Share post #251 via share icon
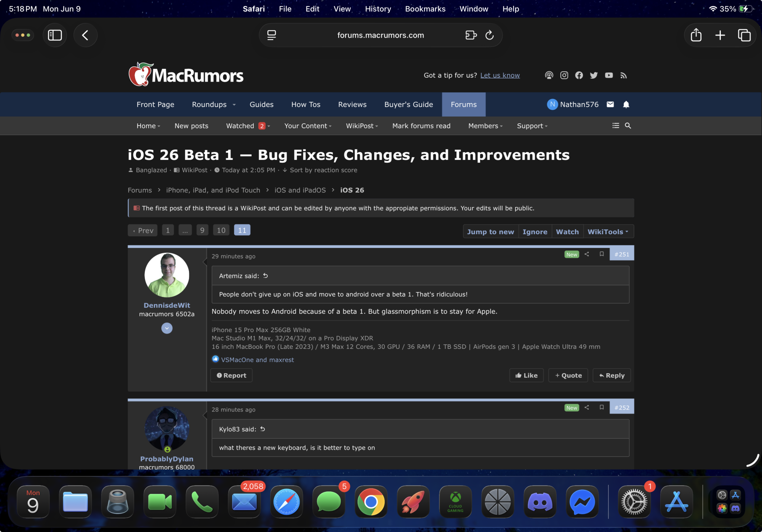Viewport: 762px width, 532px height. (587, 254)
